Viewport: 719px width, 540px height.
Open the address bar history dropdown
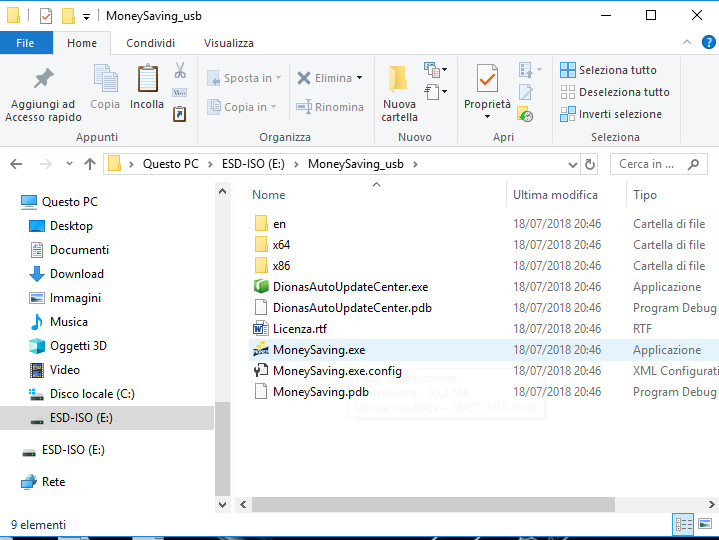point(572,165)
